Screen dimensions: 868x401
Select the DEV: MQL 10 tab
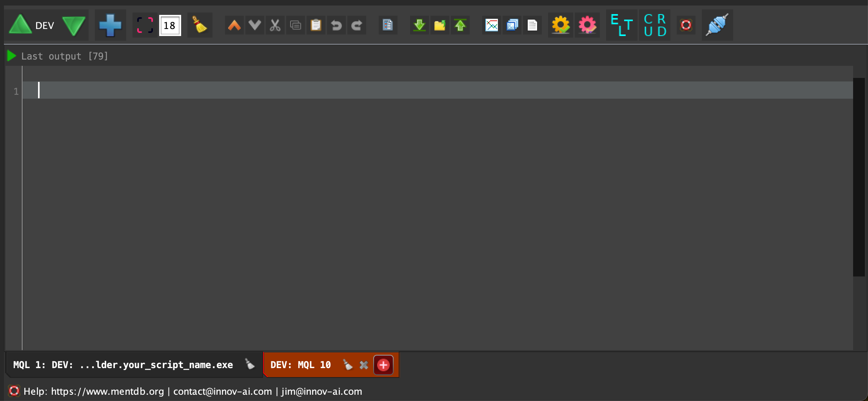300,365
